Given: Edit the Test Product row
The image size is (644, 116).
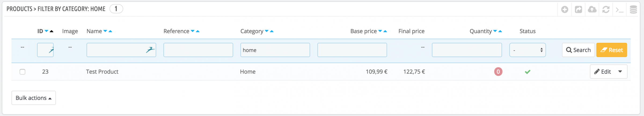Looking at the screenshot, I should coord(603,72).
